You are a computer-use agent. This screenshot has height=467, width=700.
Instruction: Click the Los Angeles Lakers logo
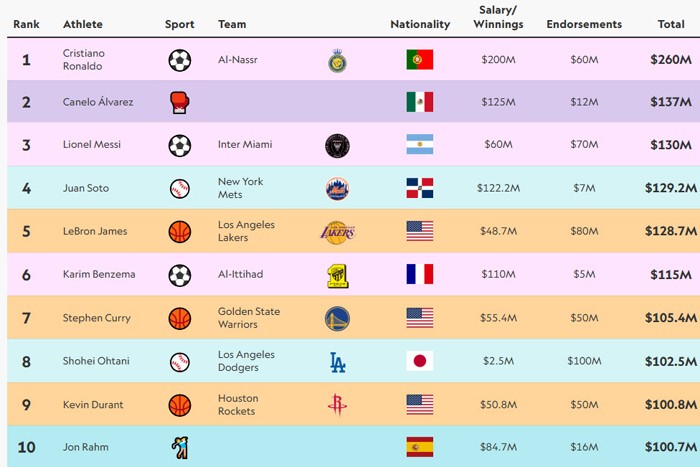(337, 232)
